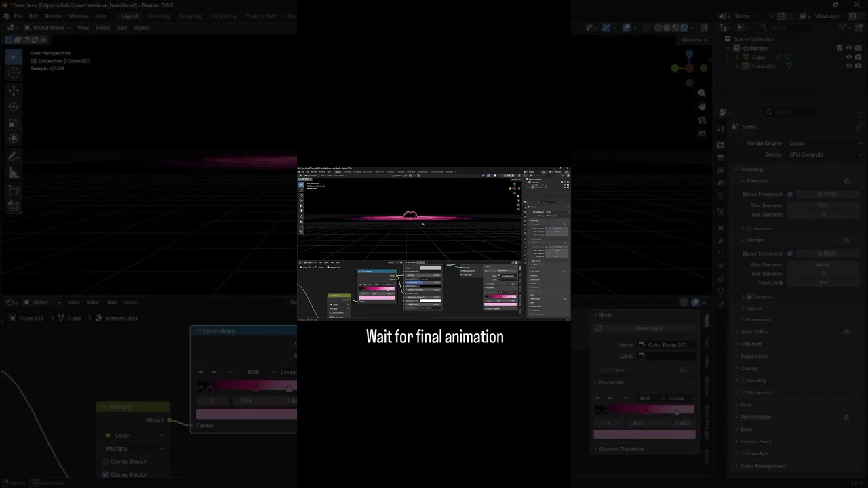Switch to wireframe viewport shading
The width and height of the screenshot is (868, 488).
(x=657, y=28)
